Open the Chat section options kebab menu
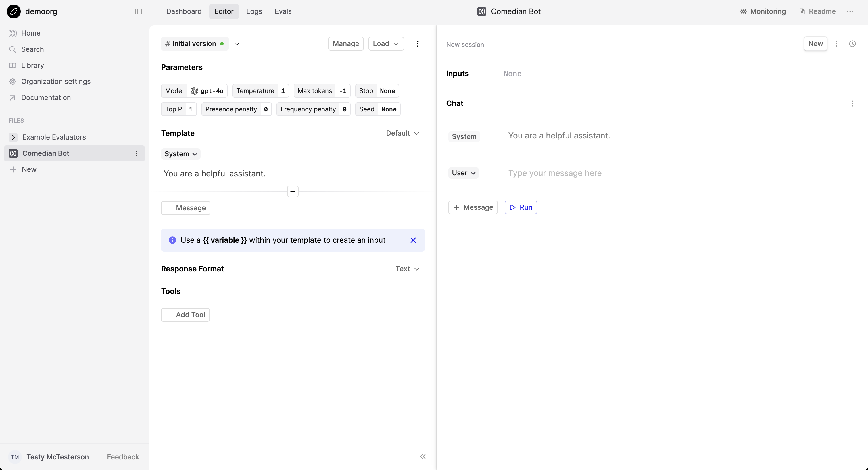The height and width of the screenshot is (470, 868). point(852,103)
